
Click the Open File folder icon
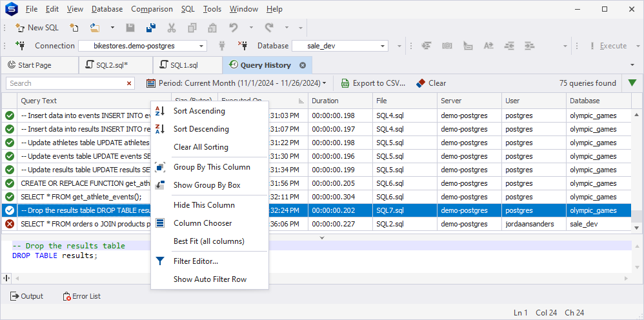96,28
